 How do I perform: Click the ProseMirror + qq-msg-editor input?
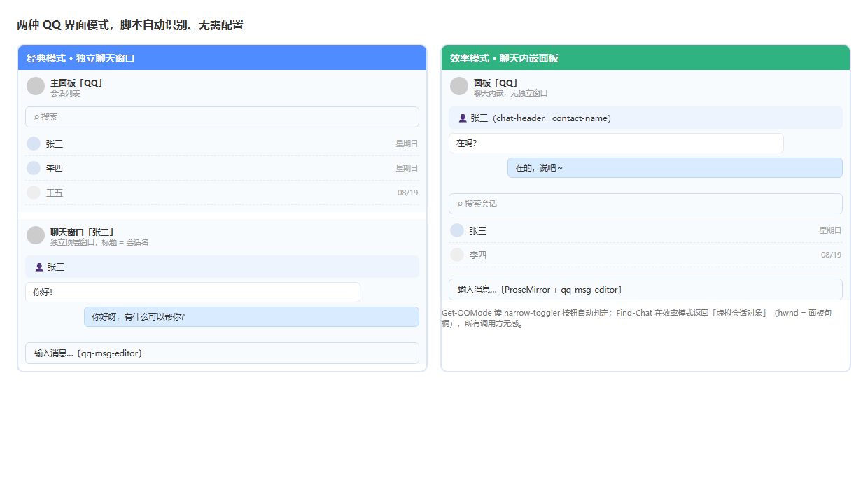[645, 290]
